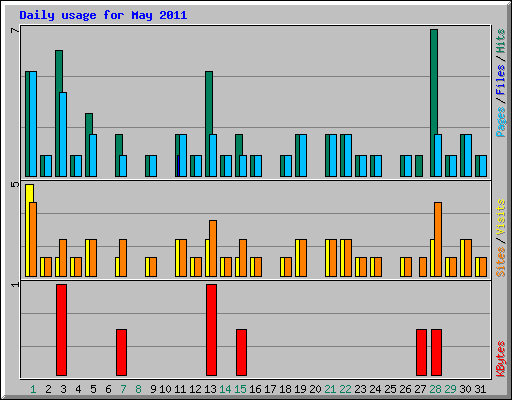The image size is (512, 400).
Task: Click the 'KBytes' legend label
Action: pyautogui.click(x=501, y=359)
